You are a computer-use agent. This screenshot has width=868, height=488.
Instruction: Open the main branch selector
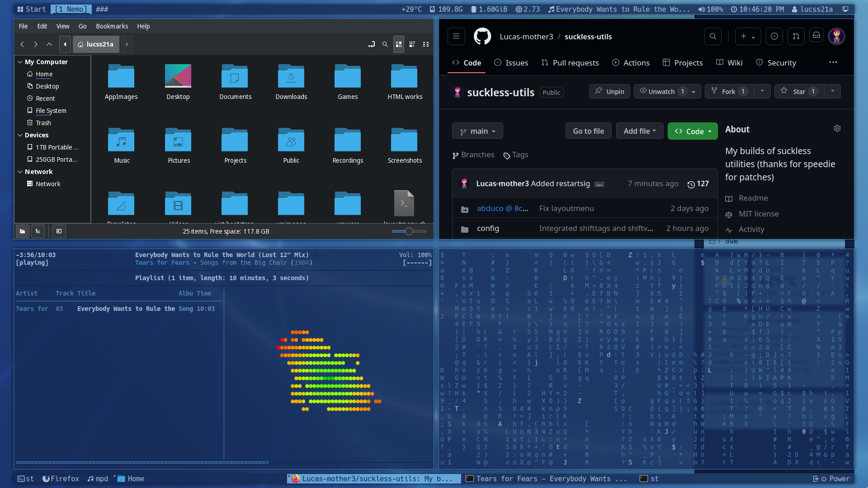tap(477, 131)
